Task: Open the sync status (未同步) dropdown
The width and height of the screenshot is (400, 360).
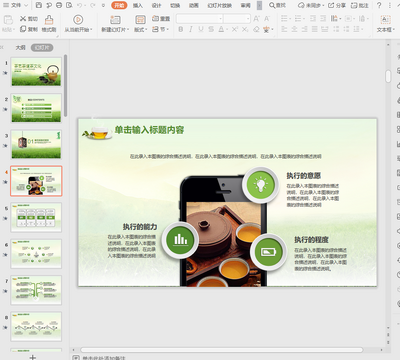Action: tap(311, 5)
